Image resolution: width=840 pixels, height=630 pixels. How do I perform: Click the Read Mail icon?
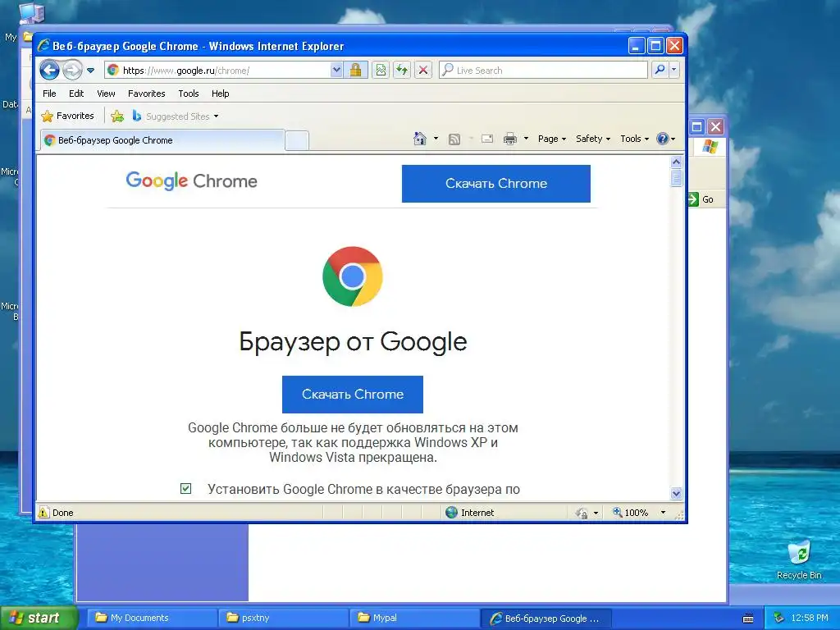coord(487,139)
